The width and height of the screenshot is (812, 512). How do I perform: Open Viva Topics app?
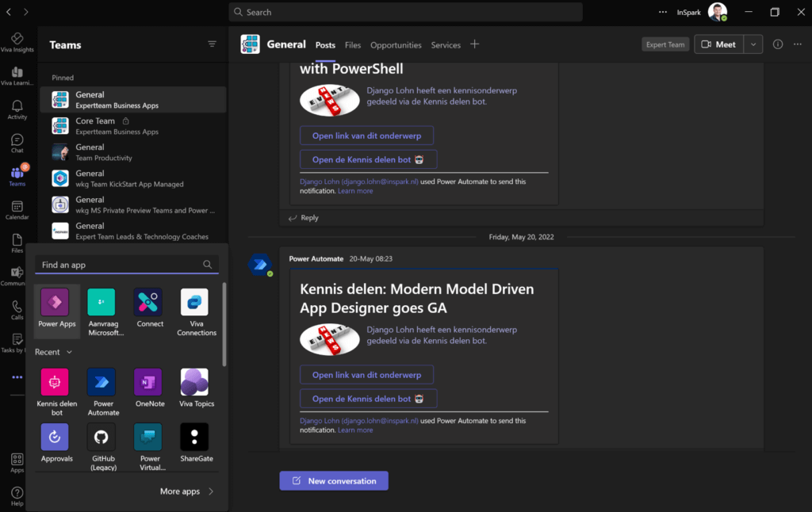point(195,382)
